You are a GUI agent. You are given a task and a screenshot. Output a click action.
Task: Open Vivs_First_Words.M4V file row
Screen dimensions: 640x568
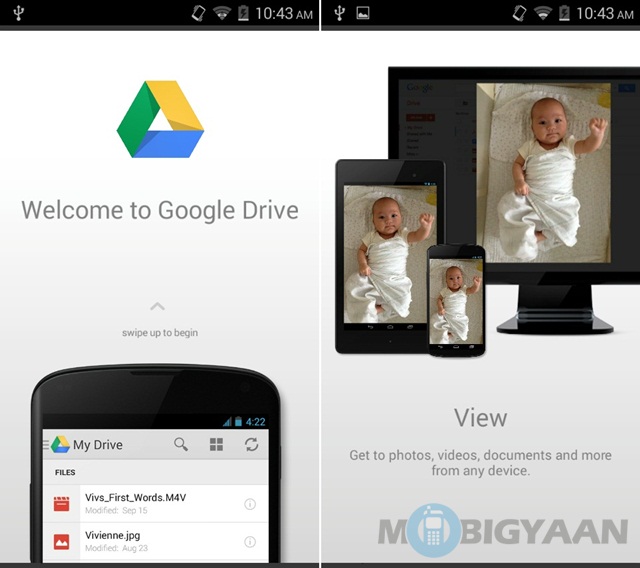pyautogui.click(x=156, y=504)
